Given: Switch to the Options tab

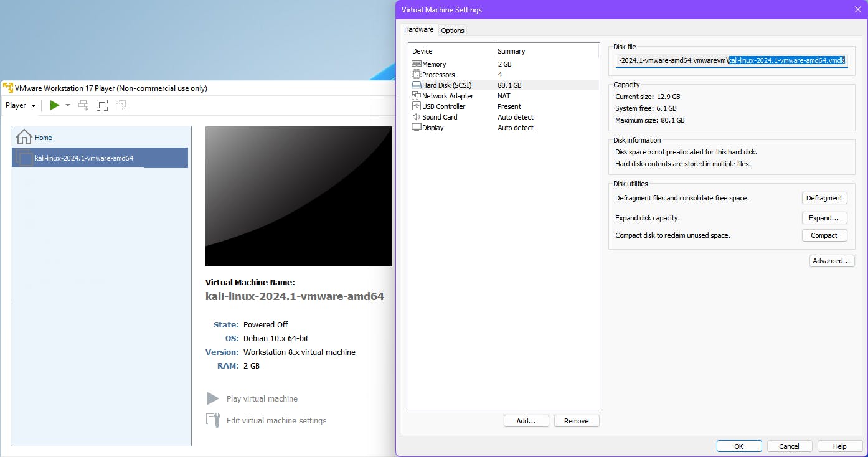Looking at the screenshot, I should [x=453, y=31].
